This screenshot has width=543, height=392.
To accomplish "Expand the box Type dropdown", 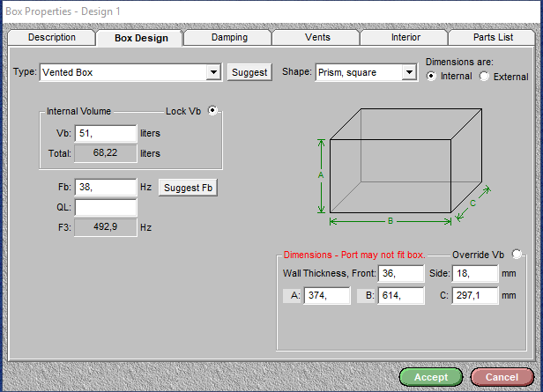I will coord(213,72).
